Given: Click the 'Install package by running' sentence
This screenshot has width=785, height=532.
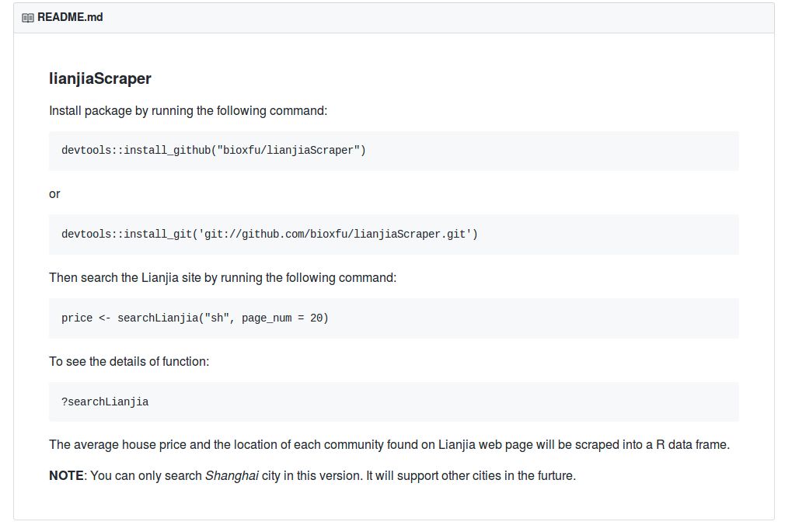Looking at the screenshot, I should pyautogui.click(x=188, y=110).
